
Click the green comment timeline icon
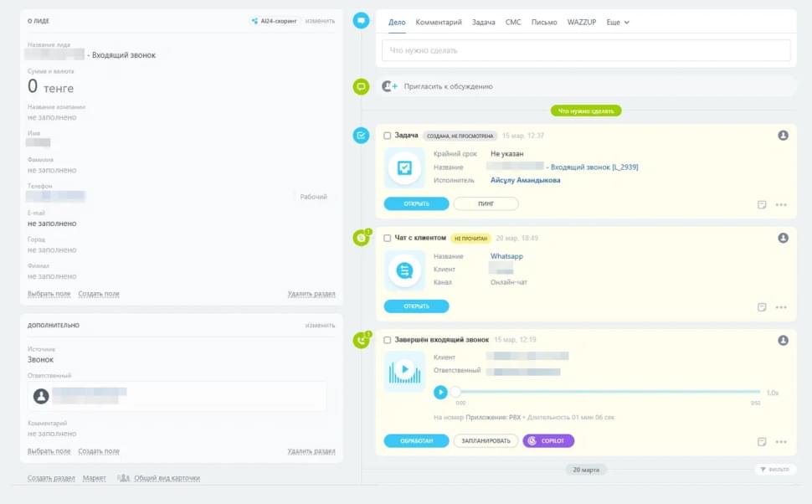(361, 86)
